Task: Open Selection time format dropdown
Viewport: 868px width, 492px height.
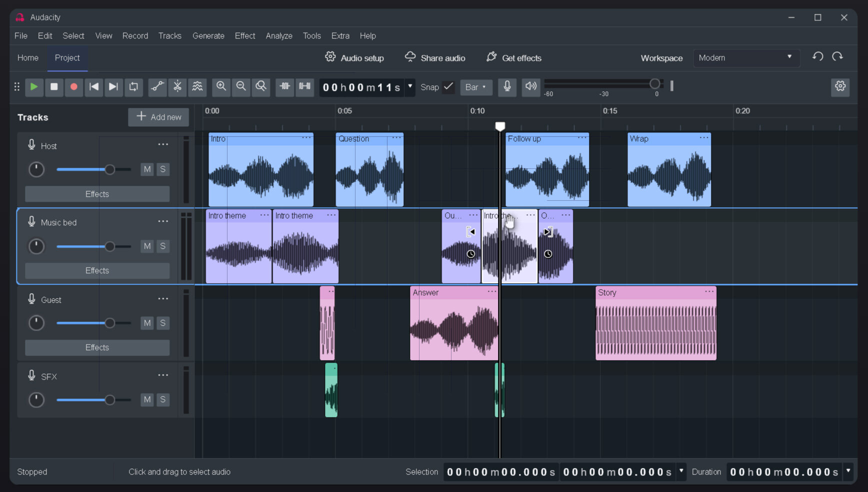Action: pos(681,471)
